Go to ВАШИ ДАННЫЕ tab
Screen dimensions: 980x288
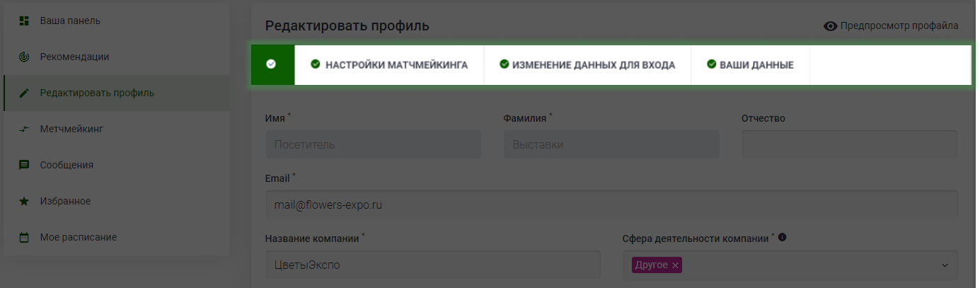pos(750,64)
